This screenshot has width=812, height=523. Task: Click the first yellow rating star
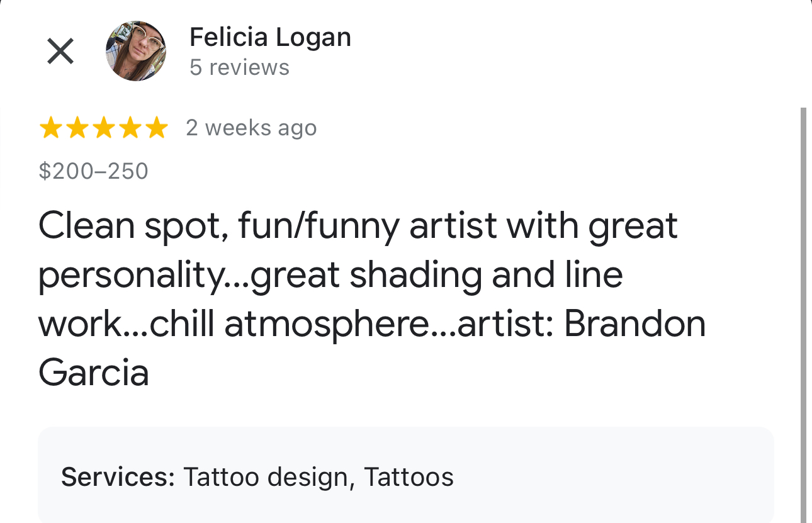click(x=50, y=128)
